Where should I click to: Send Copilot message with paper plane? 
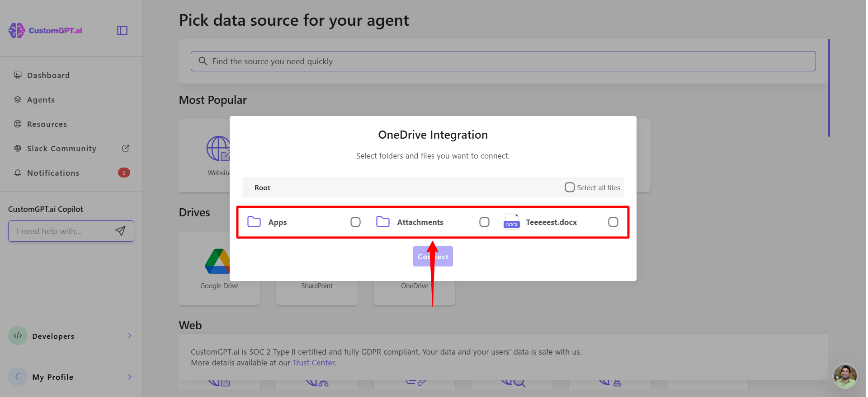pos(120,231)
